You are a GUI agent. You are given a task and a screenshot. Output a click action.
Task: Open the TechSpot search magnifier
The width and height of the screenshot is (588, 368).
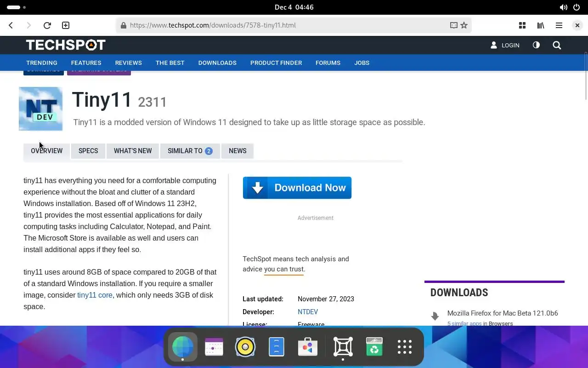tap(557, 45)
